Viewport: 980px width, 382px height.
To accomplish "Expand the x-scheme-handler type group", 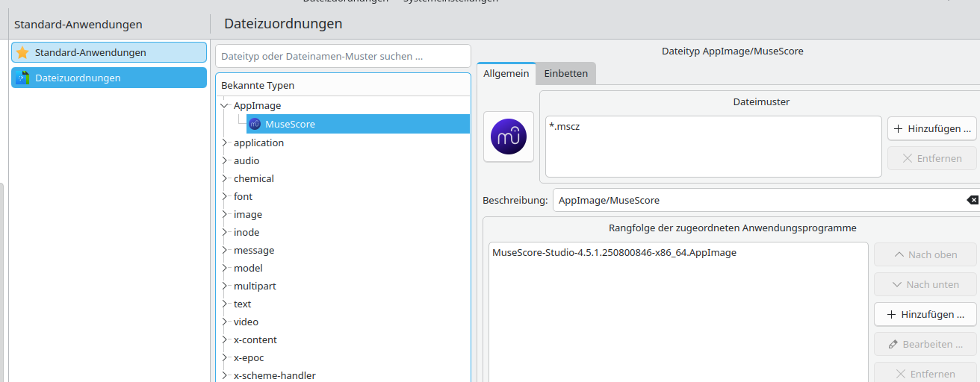I will click(224, 375).
